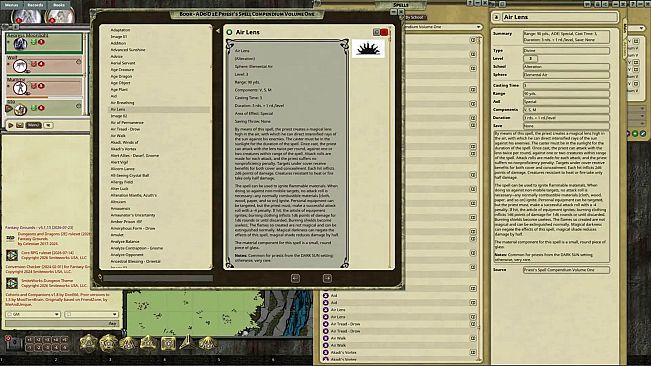The image size is (651, 366).
Task: Open the GM speaker dropdown in chat
Action: (33, 314)
